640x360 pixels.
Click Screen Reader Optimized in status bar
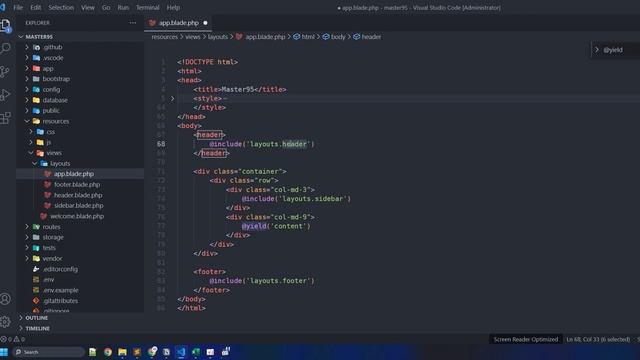click(x=526, y=339)
